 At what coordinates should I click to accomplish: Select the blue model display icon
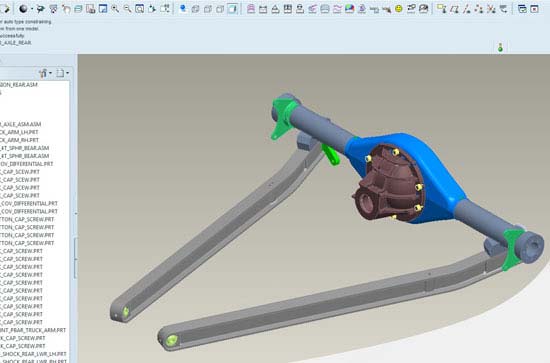(x=182, y=9)
